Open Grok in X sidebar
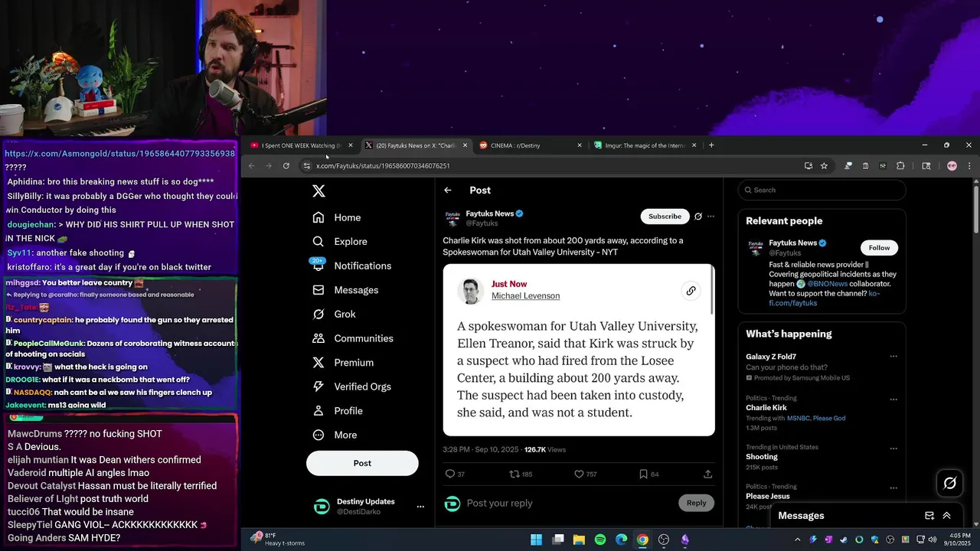Viewport: 980px width, 551px height. (335, 315)
